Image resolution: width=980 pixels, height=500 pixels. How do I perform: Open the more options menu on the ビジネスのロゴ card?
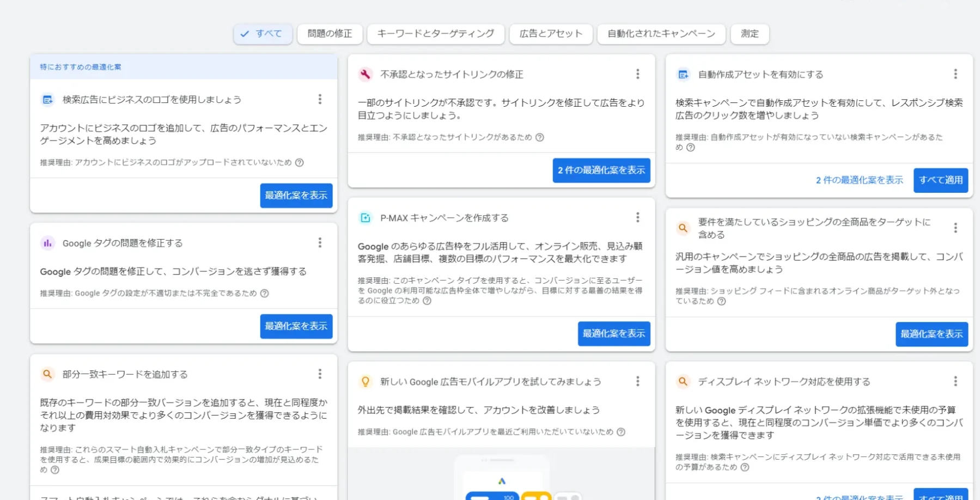(x=320, y=99)
